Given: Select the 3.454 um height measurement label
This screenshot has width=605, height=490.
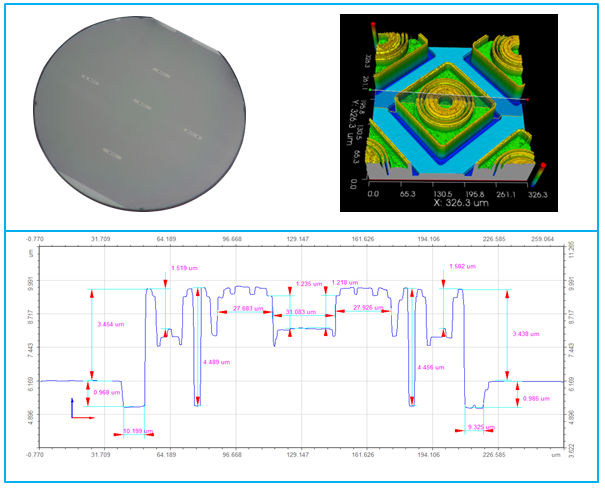Looking at the screenshot, I should 110,325.
